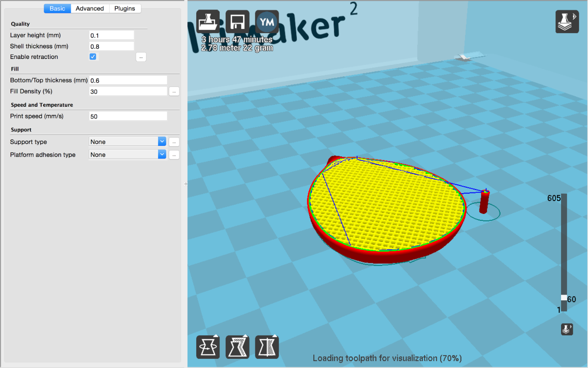Click the Support type ellipsis expander

174,142
